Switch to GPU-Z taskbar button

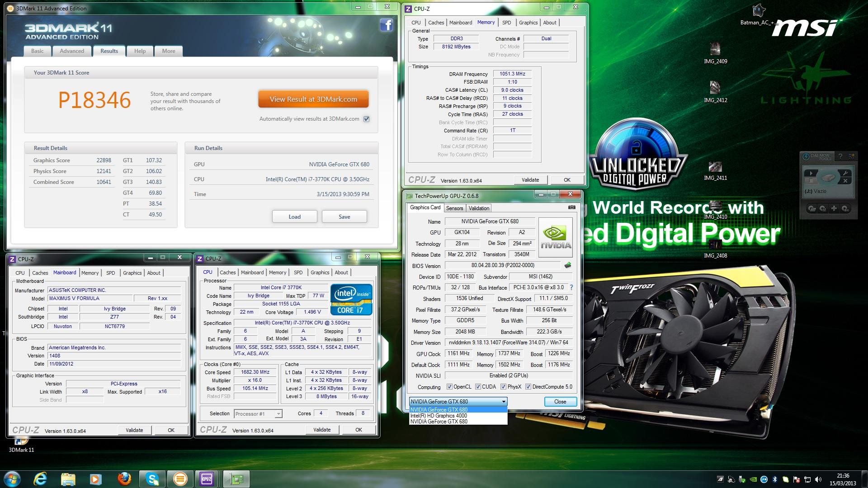(236, 479)
